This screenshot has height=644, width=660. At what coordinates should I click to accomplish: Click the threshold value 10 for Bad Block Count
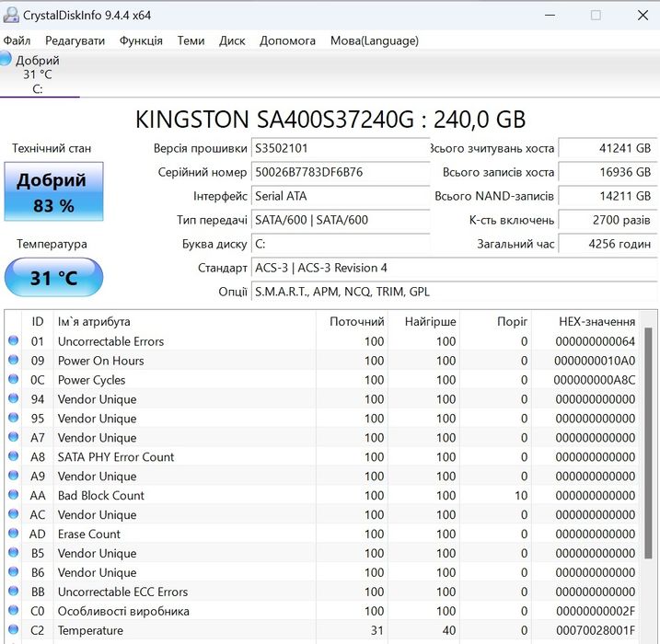pos(521,496)
